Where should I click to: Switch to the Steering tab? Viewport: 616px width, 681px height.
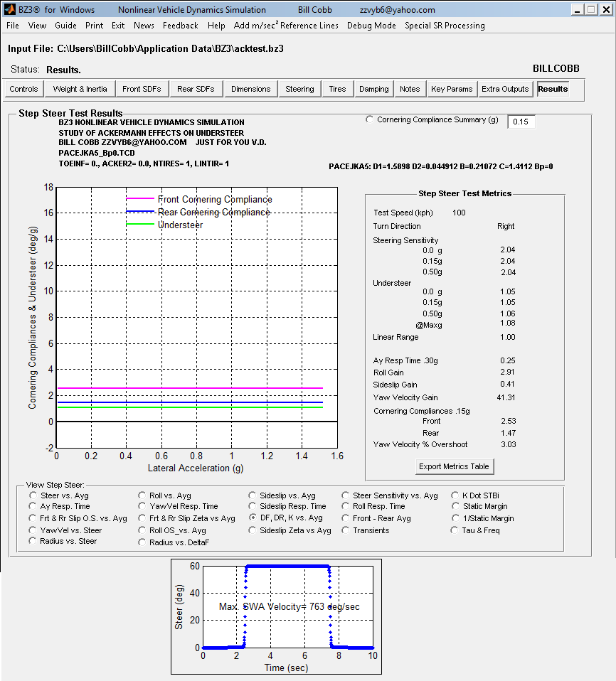point(299,89)
